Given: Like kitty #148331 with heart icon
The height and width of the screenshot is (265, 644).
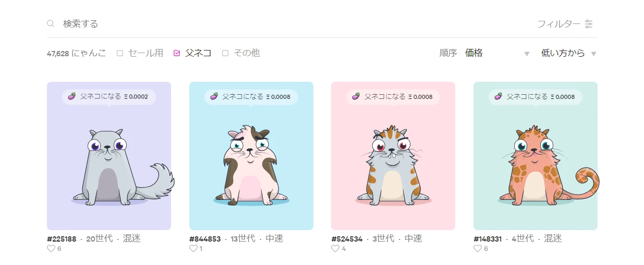Looking at the screenshot, I should 477,249.
